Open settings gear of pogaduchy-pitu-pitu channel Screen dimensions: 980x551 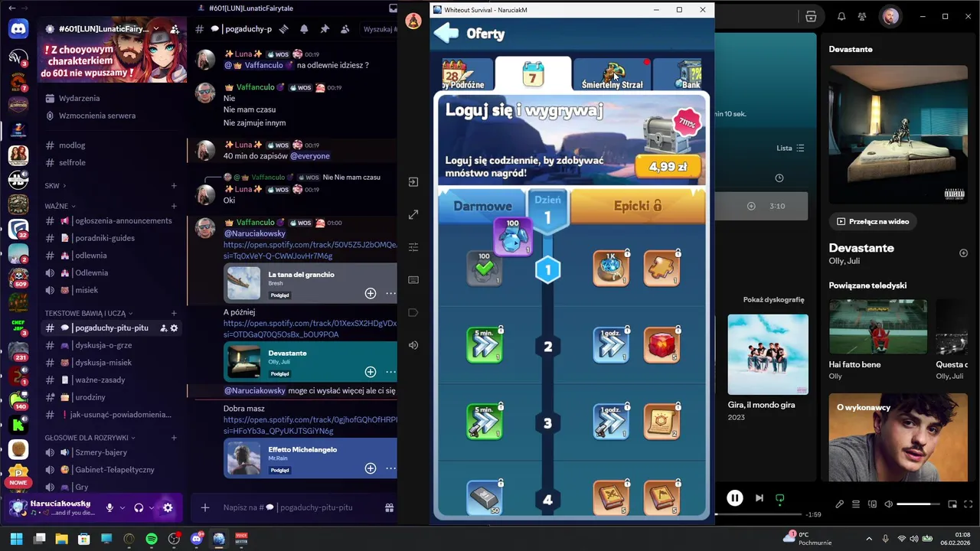coord(174,328)
